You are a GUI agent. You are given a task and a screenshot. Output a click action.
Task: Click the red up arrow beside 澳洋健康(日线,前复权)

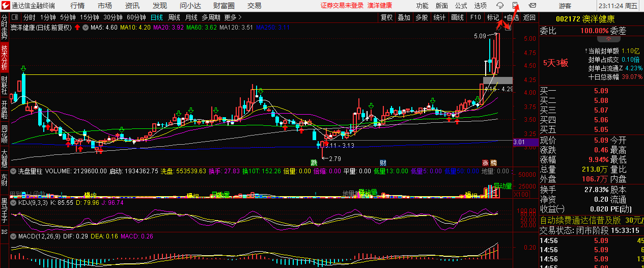click(x=77, y=28)
